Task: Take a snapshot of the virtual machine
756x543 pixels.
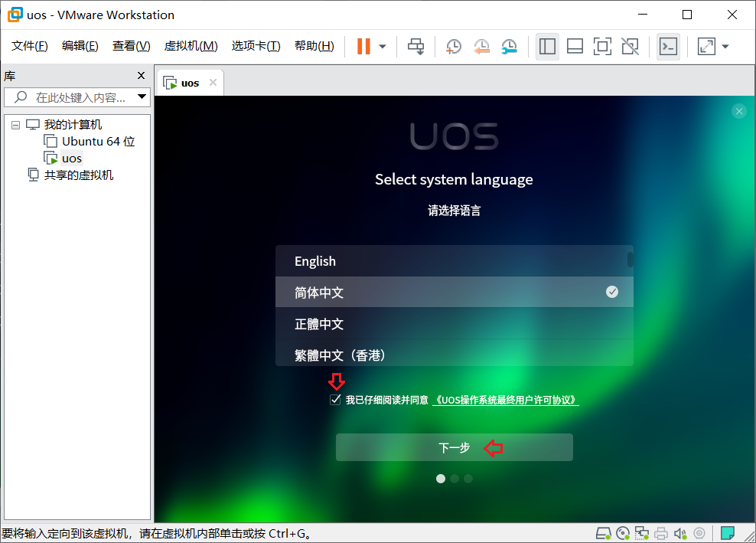Action: pyautogui.click(x=453, y=46)
